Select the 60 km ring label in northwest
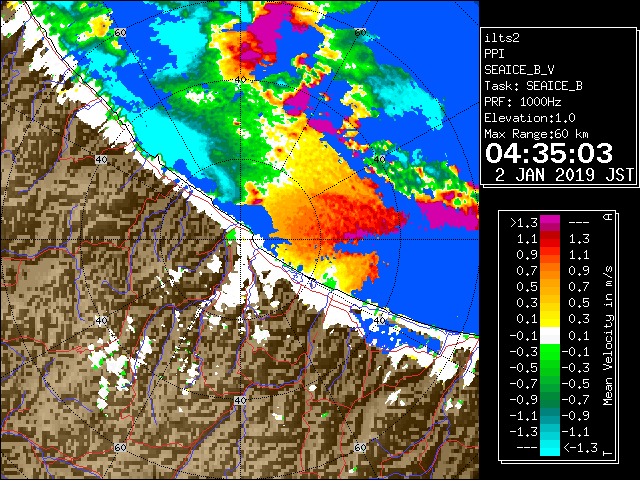This screenshot has height=480, width=640. 120,32
